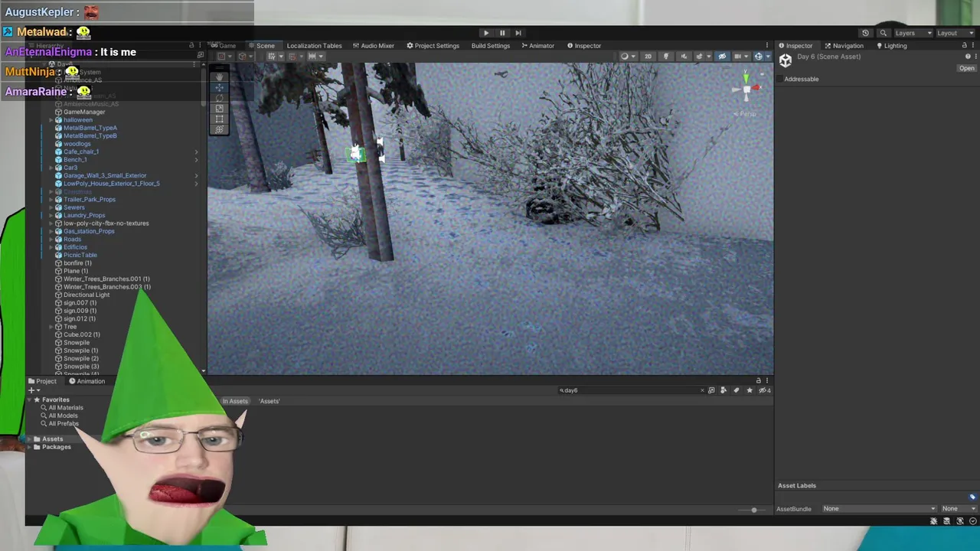Click the favorites star icon in Project
Viewport: 980px width, 551px height.
tap(750, 390)
